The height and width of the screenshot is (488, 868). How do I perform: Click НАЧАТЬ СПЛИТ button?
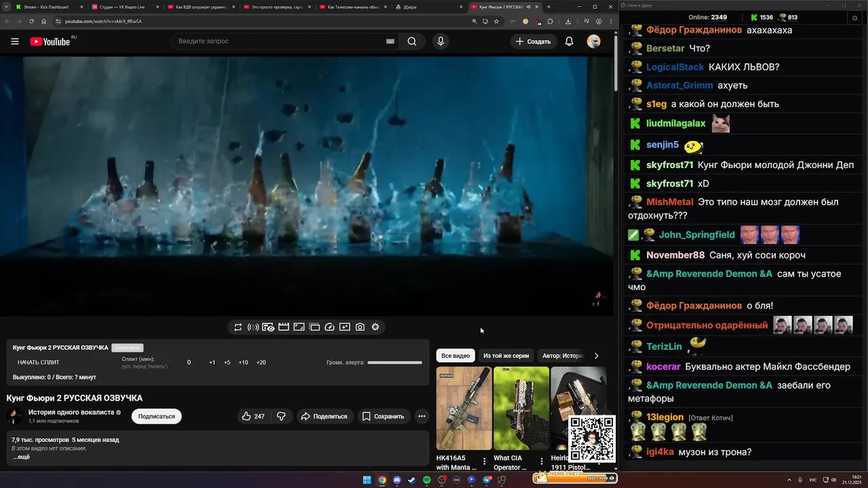[x=39, y=363]
